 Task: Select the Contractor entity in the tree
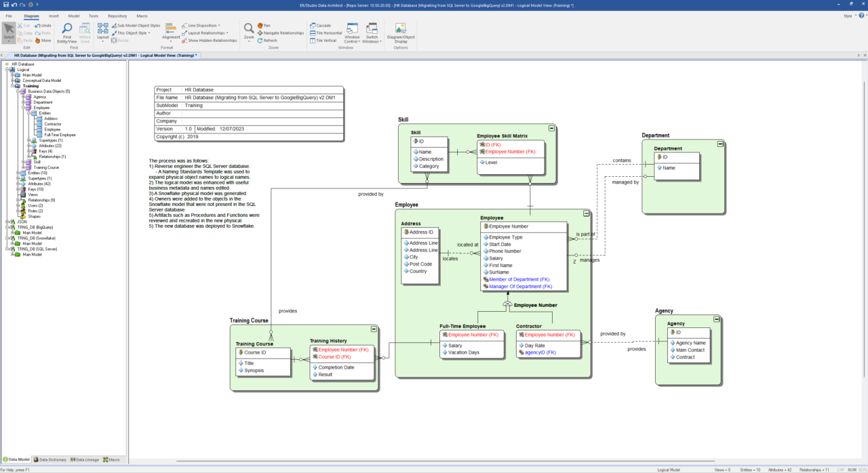[53, 124]
